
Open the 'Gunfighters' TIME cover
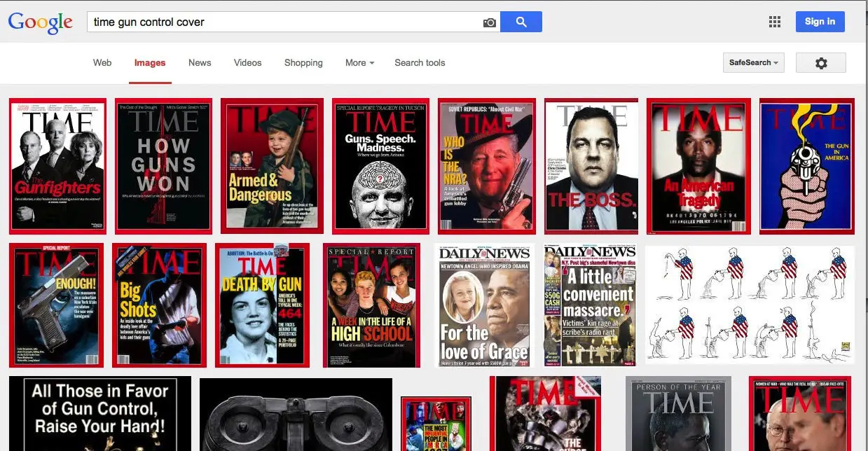tap(57, 166)
